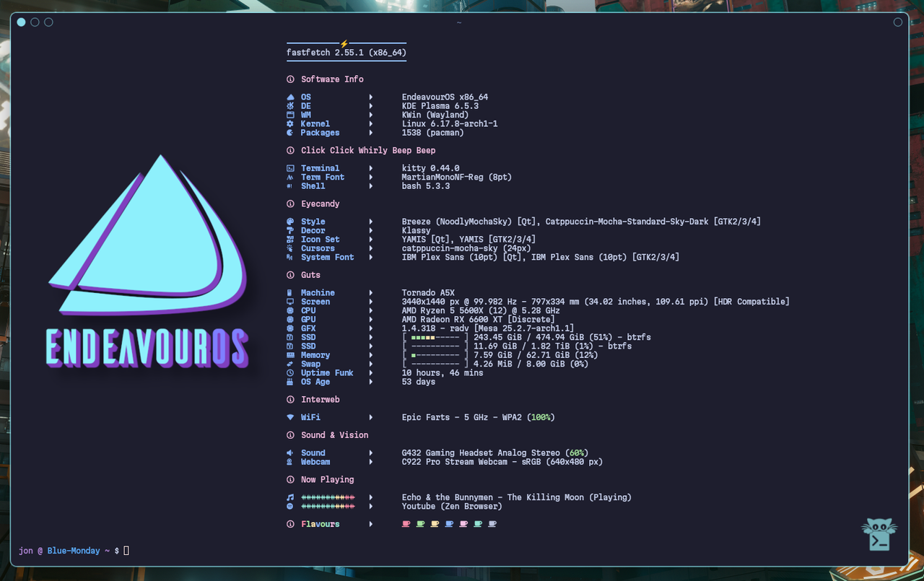Click the text 'fastfetch 2.55.1 (x86_64)'
This screenshot has width=924, height=581.
point(346,53)
